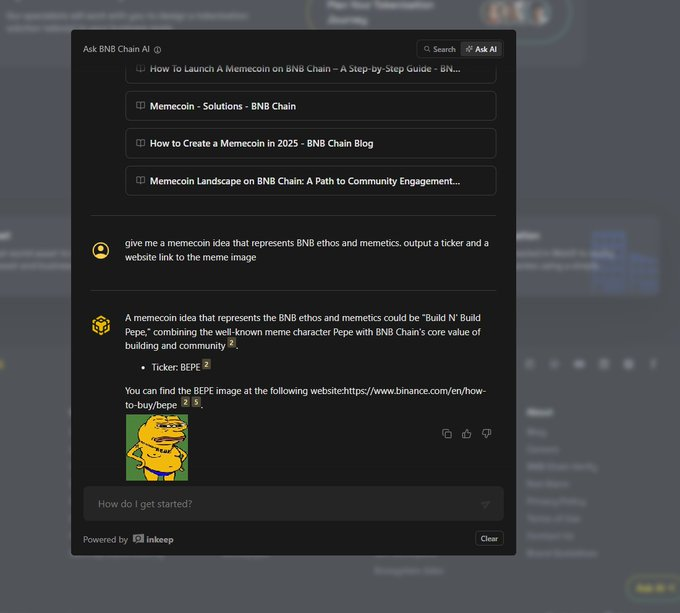Open the inkeep link in the footer
Viewport: 680px width, 613px height.
tap(153, 539)
